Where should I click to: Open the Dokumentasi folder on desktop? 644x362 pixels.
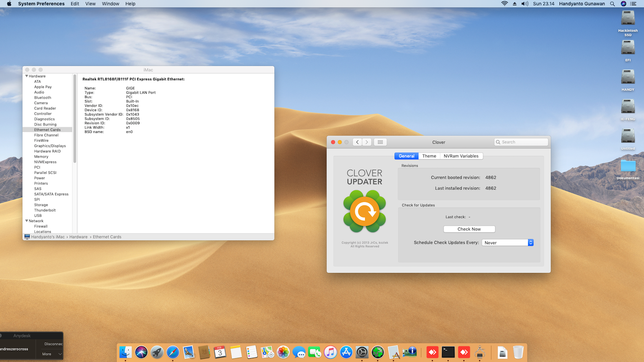click(x=628, y=169)
